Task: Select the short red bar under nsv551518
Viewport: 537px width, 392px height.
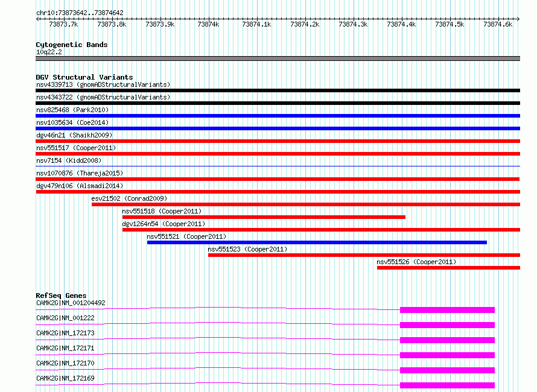Action: tap(264, 217)
